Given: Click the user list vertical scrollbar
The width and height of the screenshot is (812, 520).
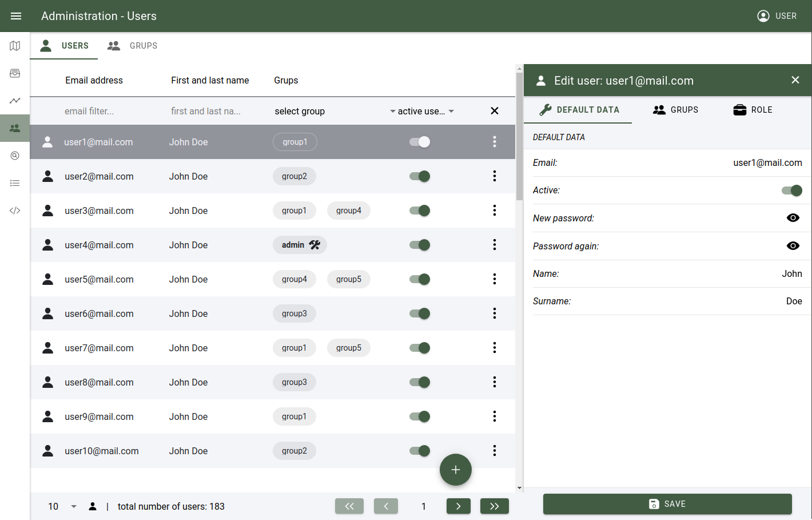Looking at the screenshot, I should [519, 136].
